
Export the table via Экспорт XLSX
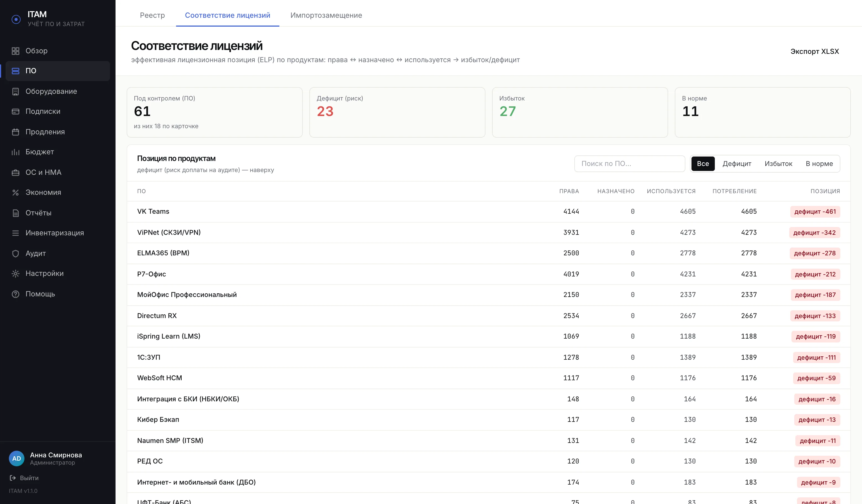tap(815, 51)
